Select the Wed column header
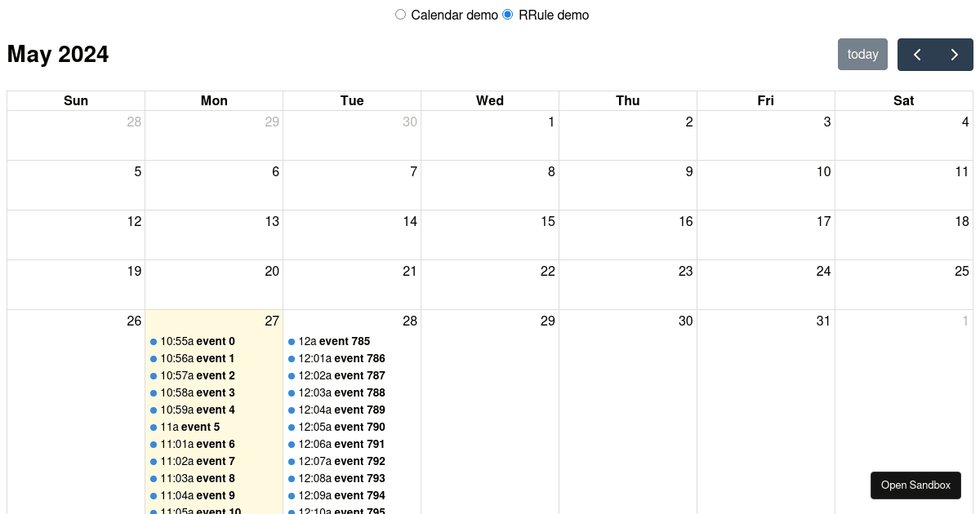The image size is (980, 514). [489, 100]
